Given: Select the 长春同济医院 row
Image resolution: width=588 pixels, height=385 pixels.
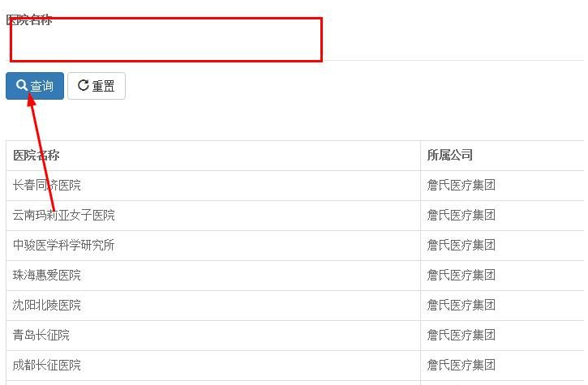Looking at the screenshot, I should click(47, 185).
